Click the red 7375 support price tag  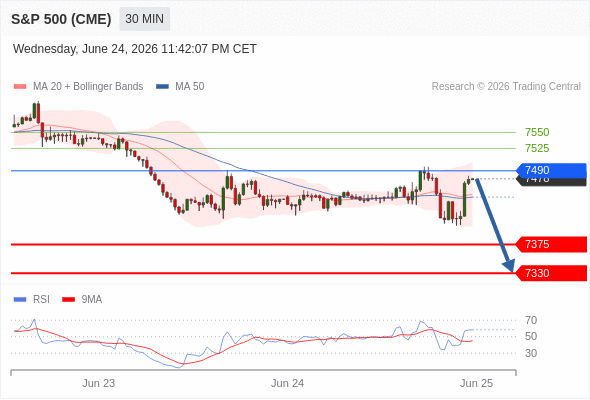point(552,244)
